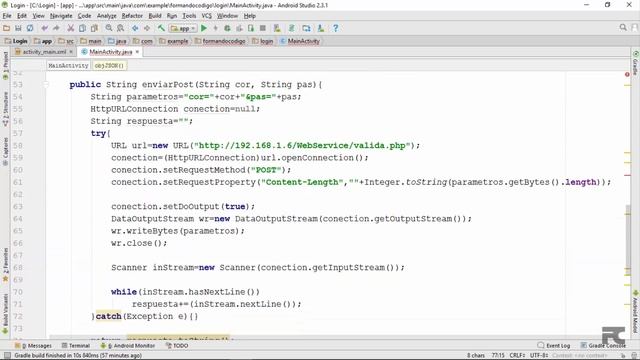Open the Event Log panel
The height and width of the screenshot is (360, 640).
(554, 346)
